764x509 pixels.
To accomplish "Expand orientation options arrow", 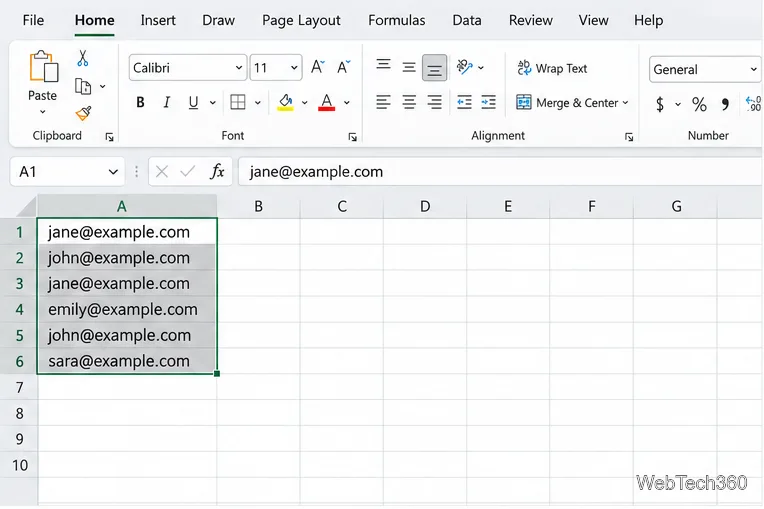I will click(481, 68).
